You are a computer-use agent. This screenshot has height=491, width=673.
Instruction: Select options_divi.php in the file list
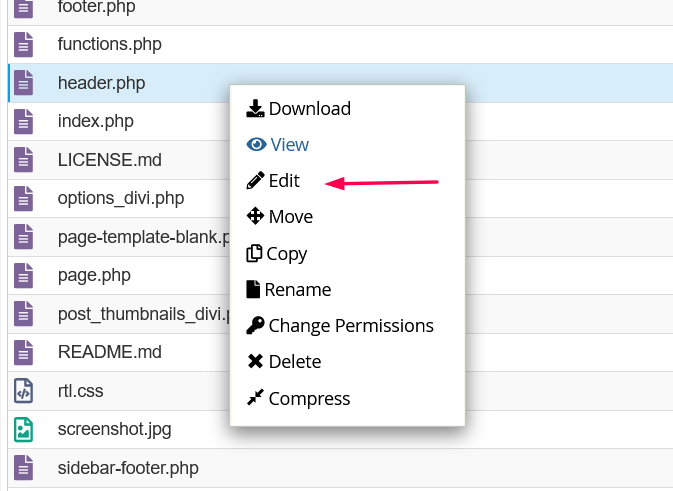pyautogui.click(x=121, y=198)
